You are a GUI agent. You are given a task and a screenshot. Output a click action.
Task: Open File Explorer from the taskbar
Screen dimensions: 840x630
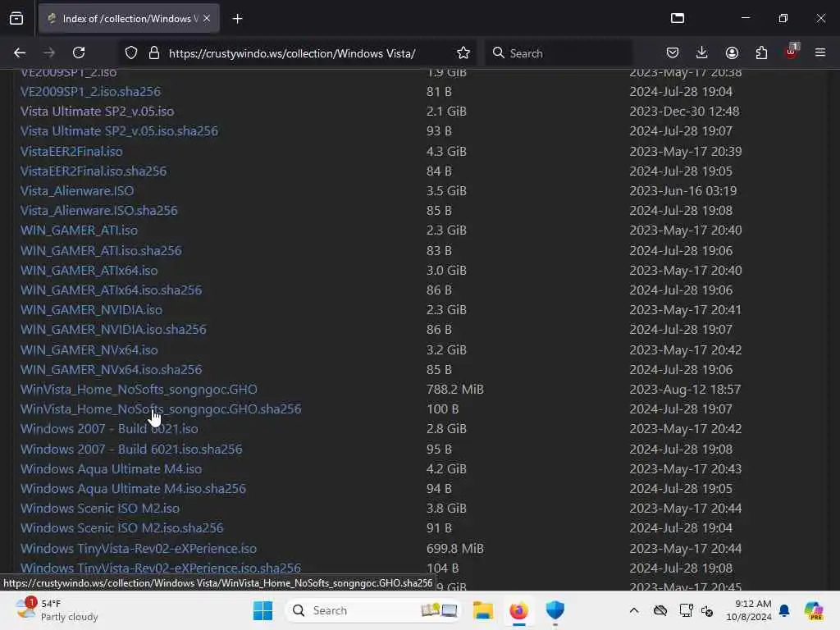pos(482,610)
